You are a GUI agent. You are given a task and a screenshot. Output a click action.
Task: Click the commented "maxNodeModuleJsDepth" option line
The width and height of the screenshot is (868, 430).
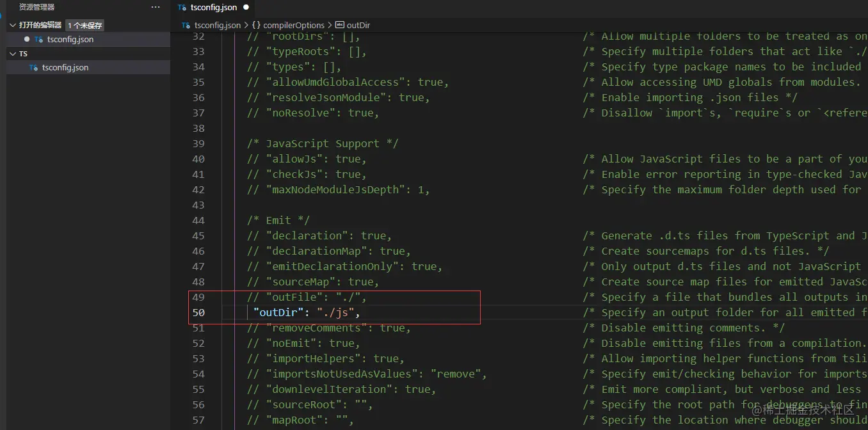(339, 189)
